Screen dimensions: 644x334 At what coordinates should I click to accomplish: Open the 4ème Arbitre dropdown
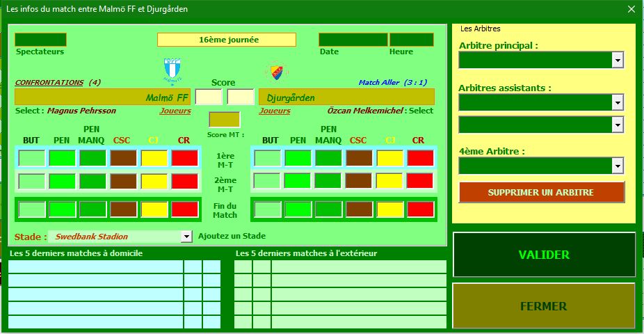click(x=617, y=166)
